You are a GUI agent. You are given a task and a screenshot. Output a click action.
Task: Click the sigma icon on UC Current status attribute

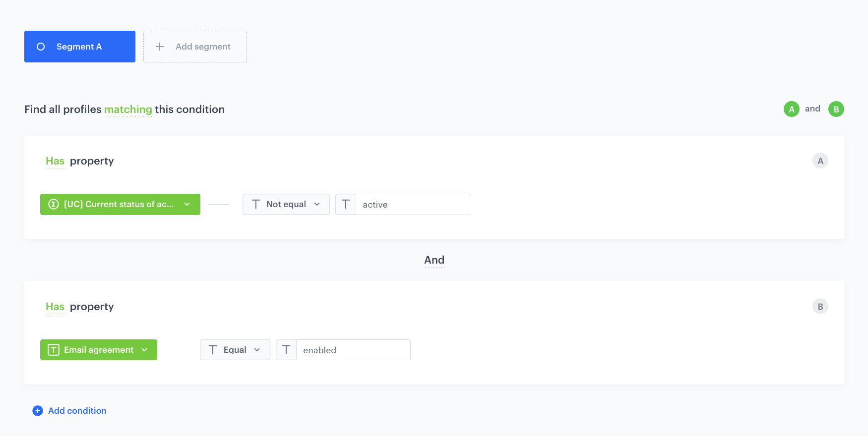click(54, 204)
